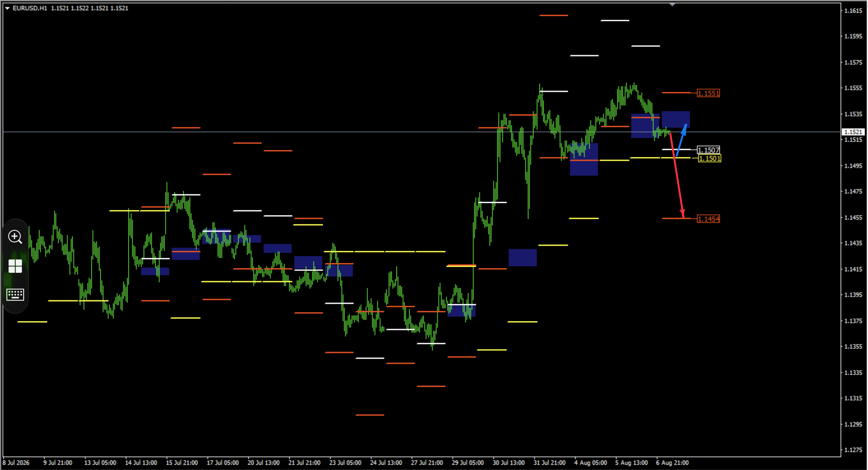Screen dimensions: 868x470
Task: Click the 1.1615 value on price scale
Action: (x=853, y=11)
